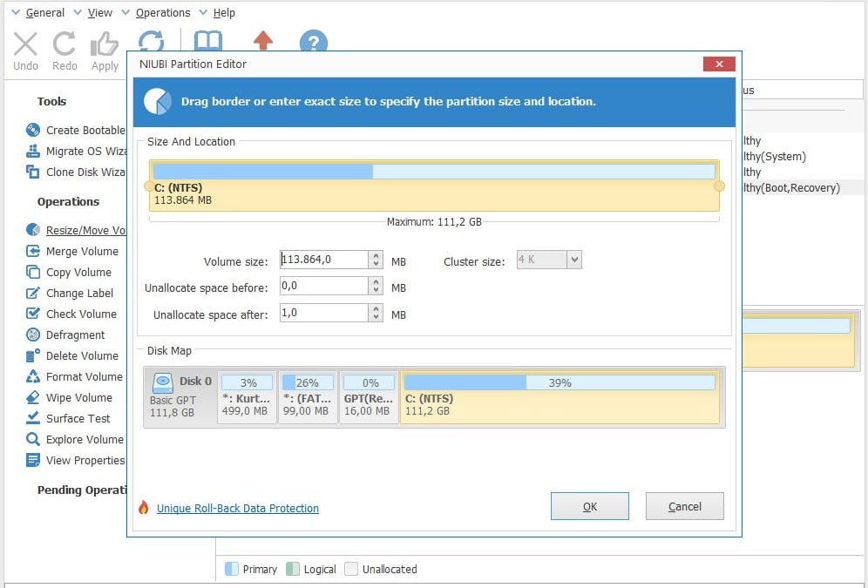Decrease Unallocate space after value

[x=376, y=317]
